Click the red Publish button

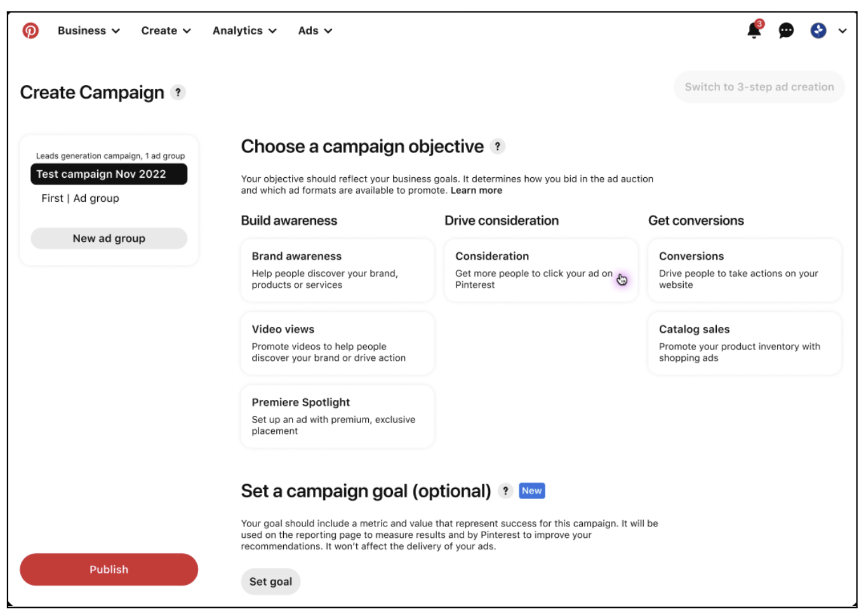point(109,570)
